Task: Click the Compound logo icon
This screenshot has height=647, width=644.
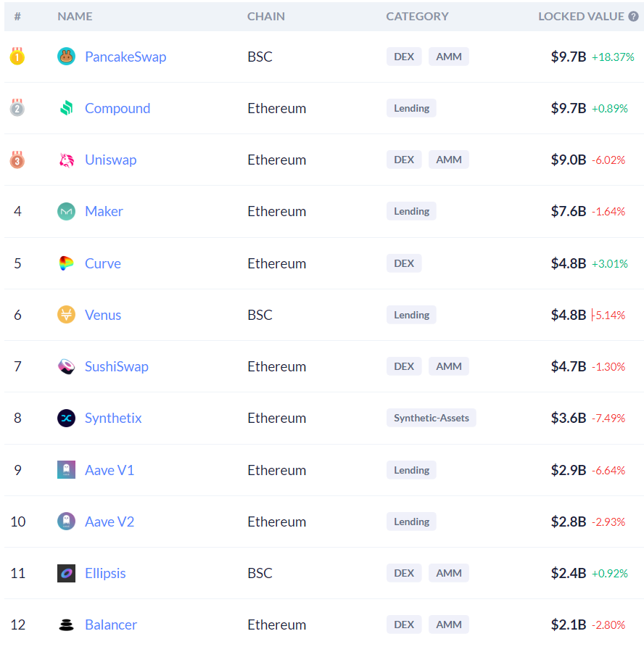Action: pyautogui.click(x=66, y=108)
